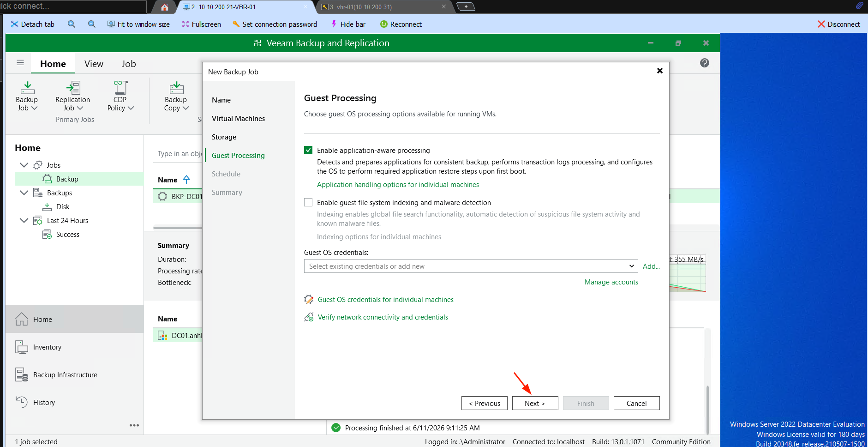This screenshot has width=868, height=447.
Task: Click the DC01 VM icon in list
Action: 162,335
